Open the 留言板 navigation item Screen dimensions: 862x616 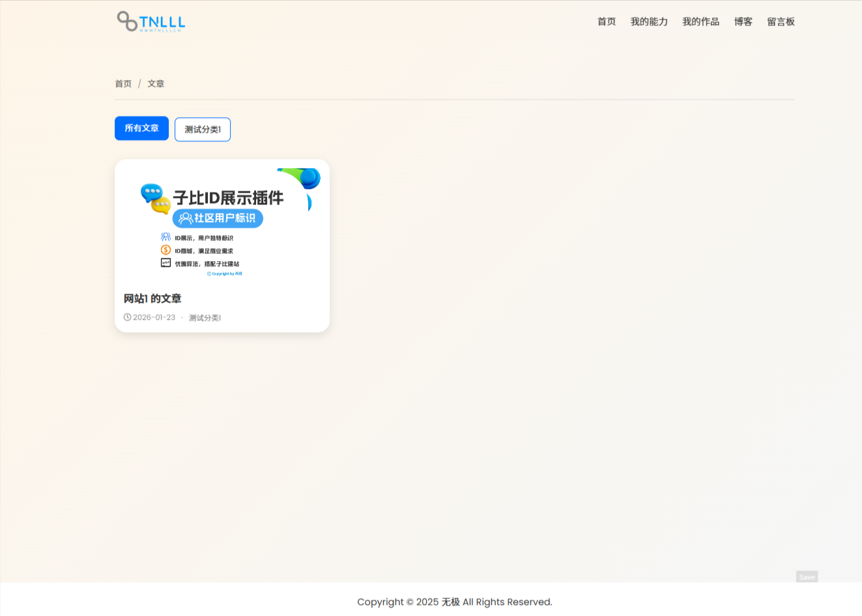(x=781, y=21)
